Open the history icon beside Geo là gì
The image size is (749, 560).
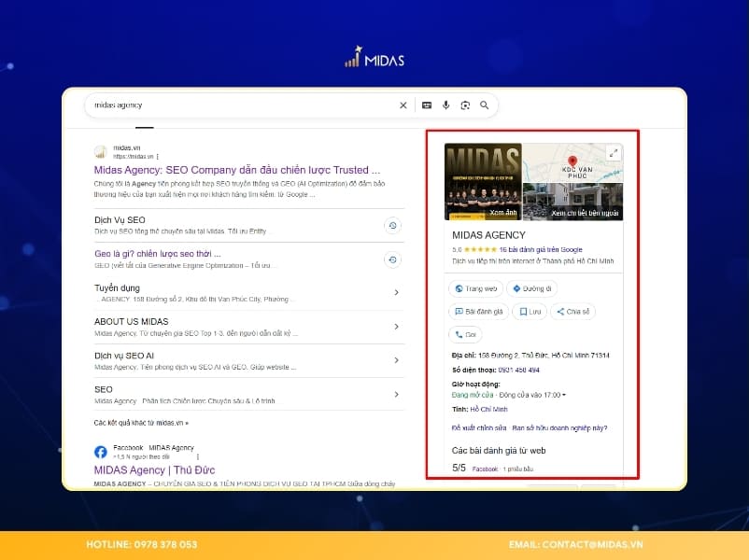pos(392,259)
